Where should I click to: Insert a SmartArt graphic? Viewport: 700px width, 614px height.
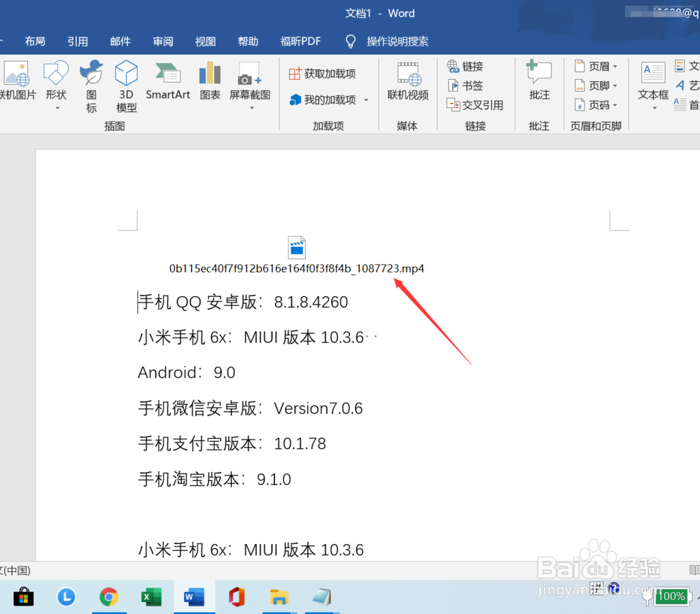click(168, 81)
